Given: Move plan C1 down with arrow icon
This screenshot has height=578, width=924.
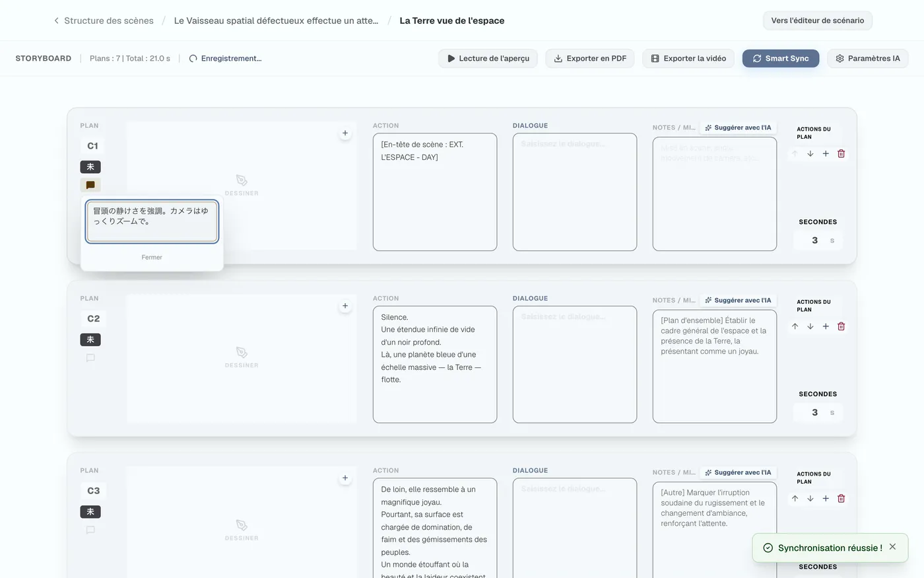Looking at the screenshot, I should point(810,154).
